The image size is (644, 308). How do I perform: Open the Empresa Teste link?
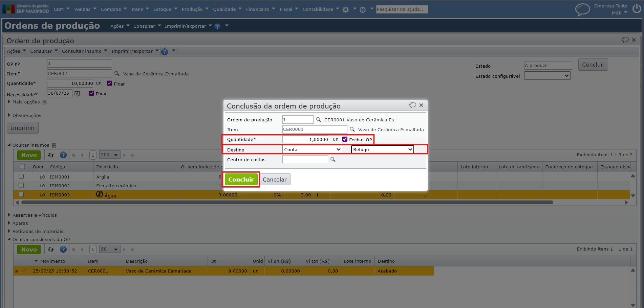tap(611, 6)
